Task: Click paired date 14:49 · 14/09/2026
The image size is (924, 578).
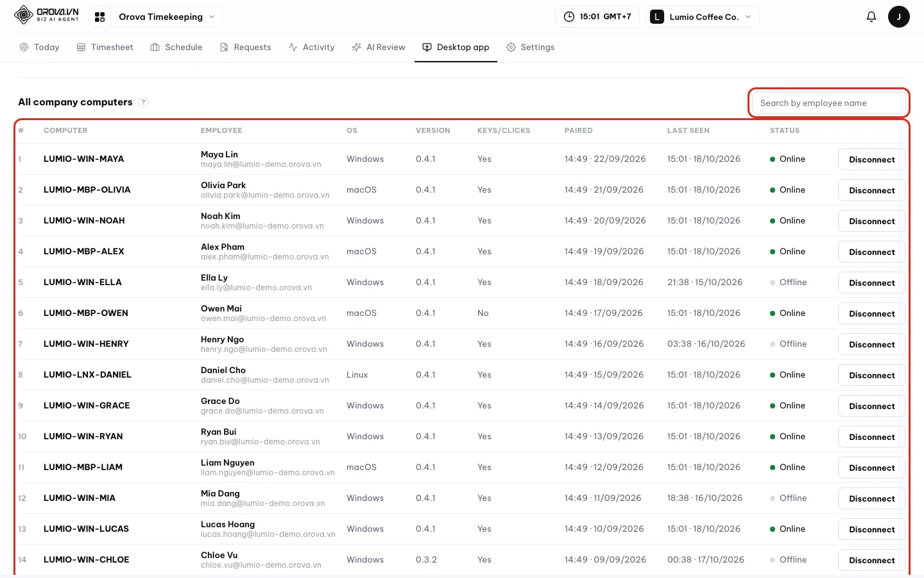Action: (x=604, y=405)
